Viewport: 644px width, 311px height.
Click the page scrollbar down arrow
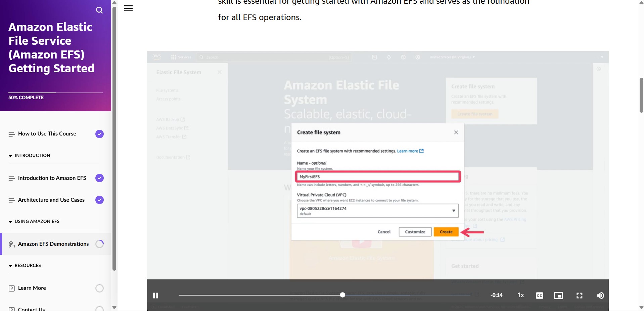point(641,308)
